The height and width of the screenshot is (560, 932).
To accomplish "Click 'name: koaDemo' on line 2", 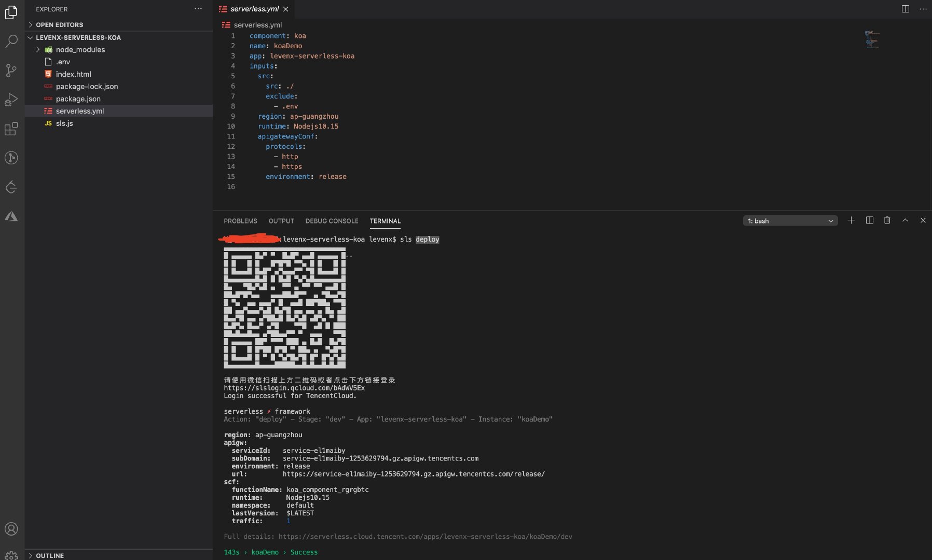I will point(276,46).
